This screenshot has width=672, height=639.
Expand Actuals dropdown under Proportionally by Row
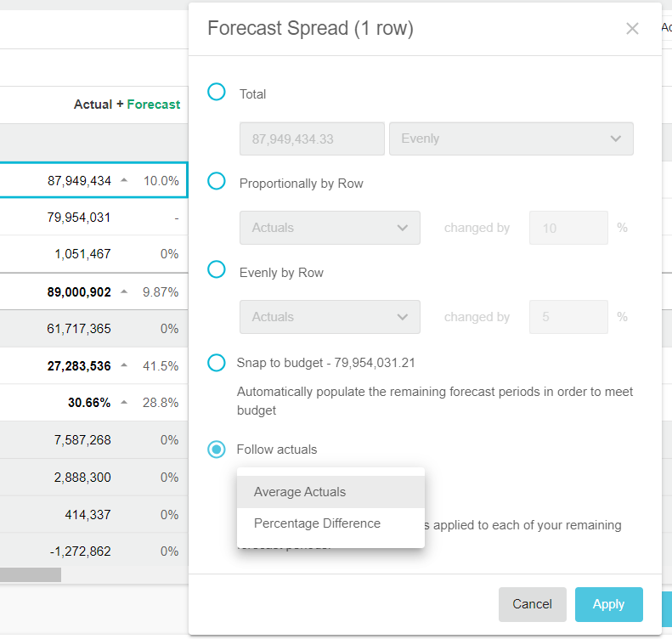pyautogui.click(x=330, y=228)
